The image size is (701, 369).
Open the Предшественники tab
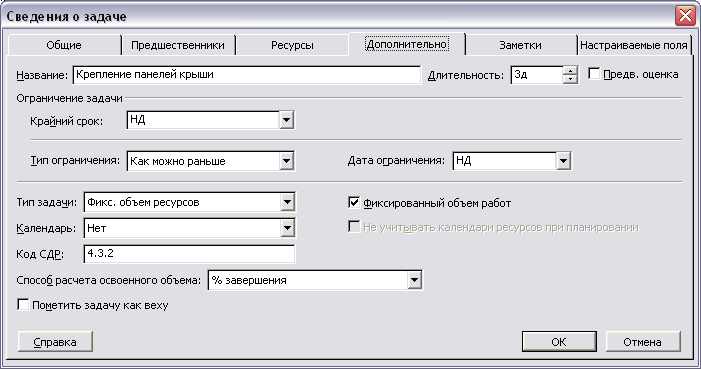pyautogui.click(x=178, y=45)
